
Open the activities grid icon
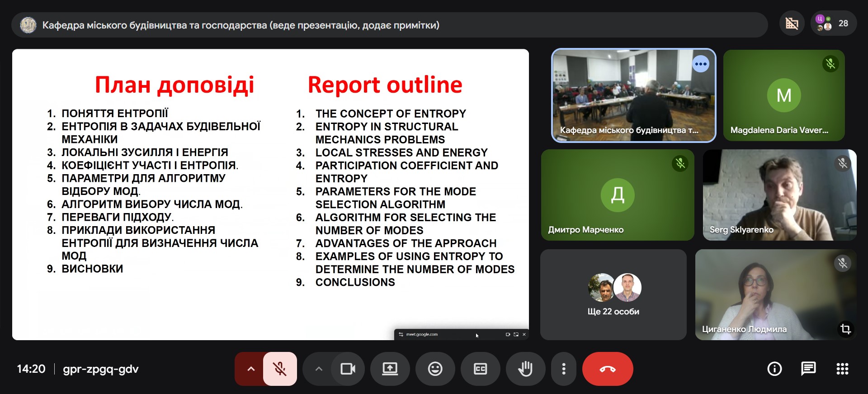[842, 369]
